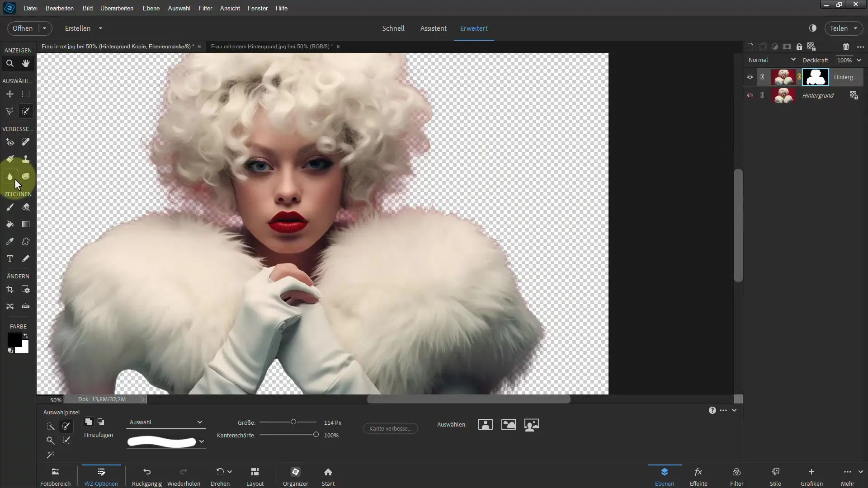Image resolution: width=868 pixels, height=488 pixels.
Task: Select the Content-Aware Move tool
Action: (9, 306)
